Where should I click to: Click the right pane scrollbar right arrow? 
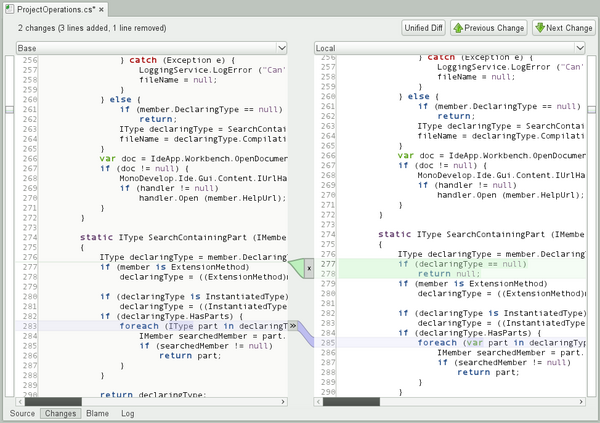(581, 402)
